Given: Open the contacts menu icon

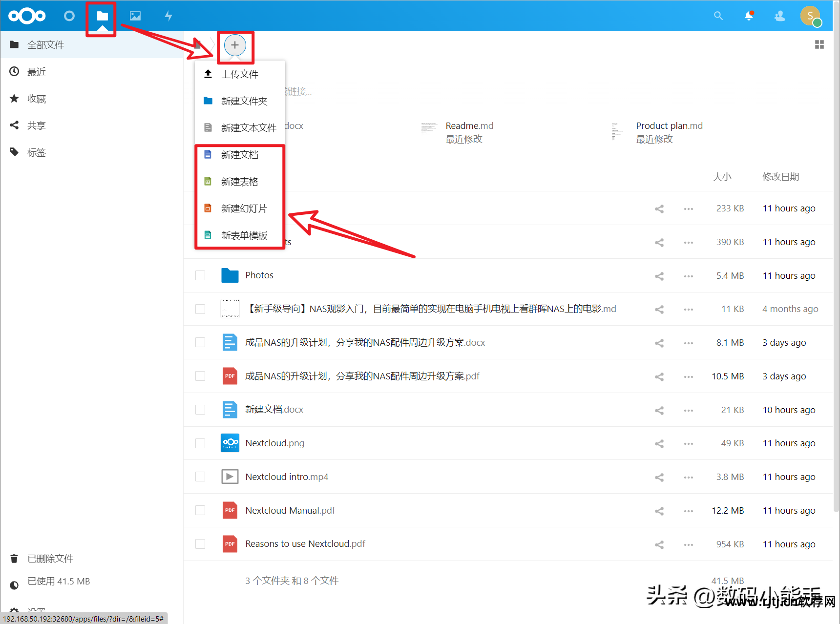Looking at the screenshot, I should (779, 16).
